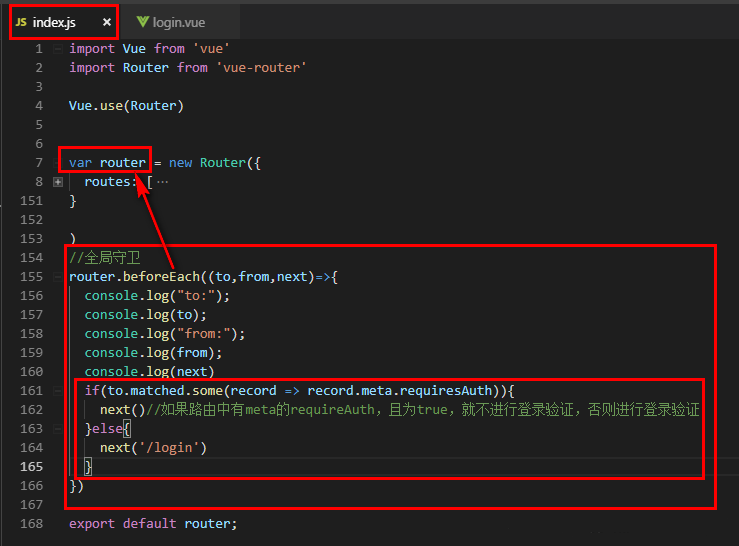Click the closing }) on line 166
Viewport: 739px width, 546px height.
[x=76, y=486]
